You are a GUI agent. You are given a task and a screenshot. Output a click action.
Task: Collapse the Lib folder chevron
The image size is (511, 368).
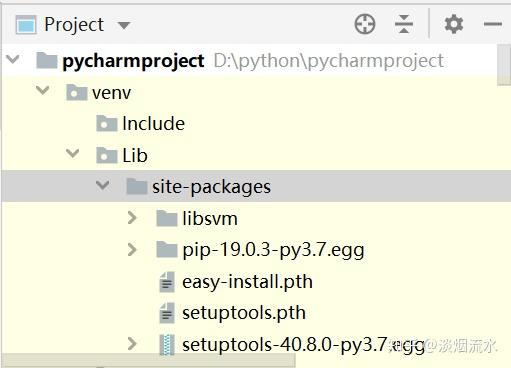point(73,154)
